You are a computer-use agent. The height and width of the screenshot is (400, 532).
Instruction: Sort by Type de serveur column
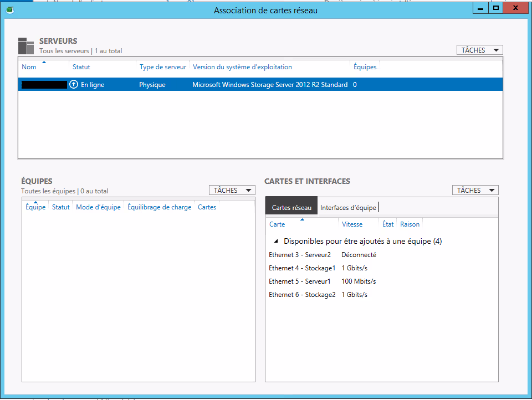pos(162,67)
